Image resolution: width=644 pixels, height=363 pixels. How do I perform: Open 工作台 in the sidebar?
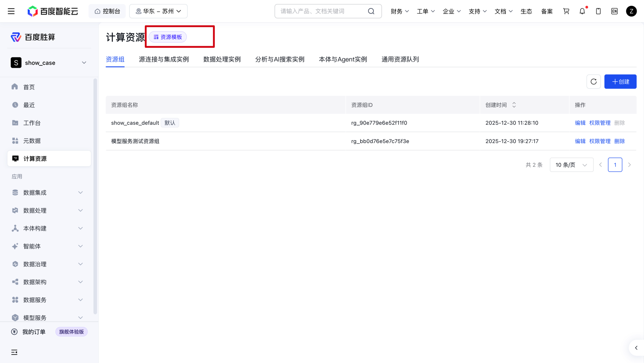tap(49, 123)
